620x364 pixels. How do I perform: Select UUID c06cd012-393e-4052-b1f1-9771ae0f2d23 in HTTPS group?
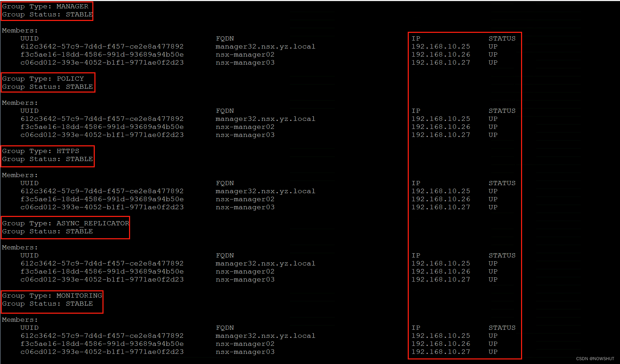click(102, 207)
